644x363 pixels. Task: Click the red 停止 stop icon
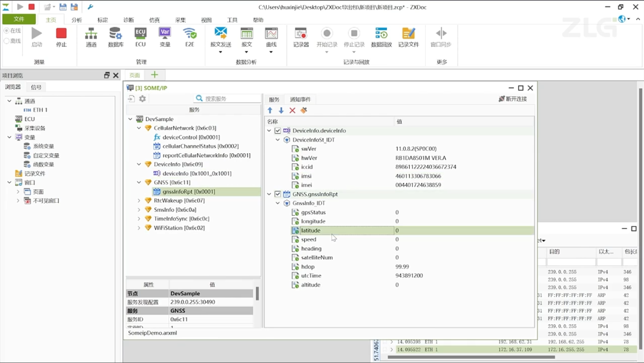click(x=61, y=34)
